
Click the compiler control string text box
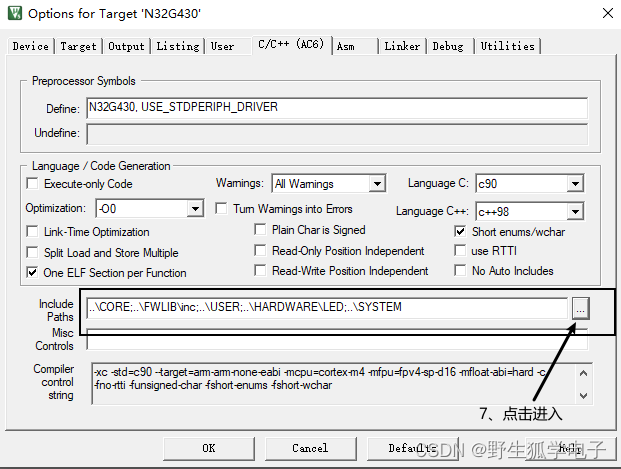coord(342,383)
